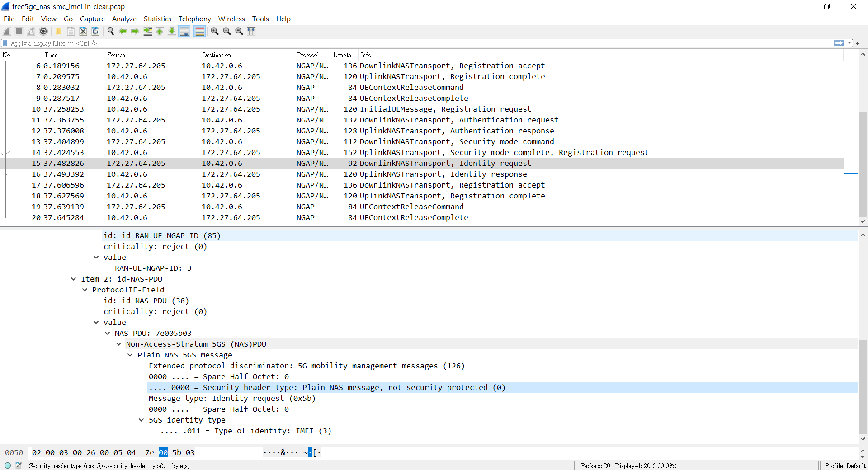
Task: Open the Go menu
Action: pos(68,19)
